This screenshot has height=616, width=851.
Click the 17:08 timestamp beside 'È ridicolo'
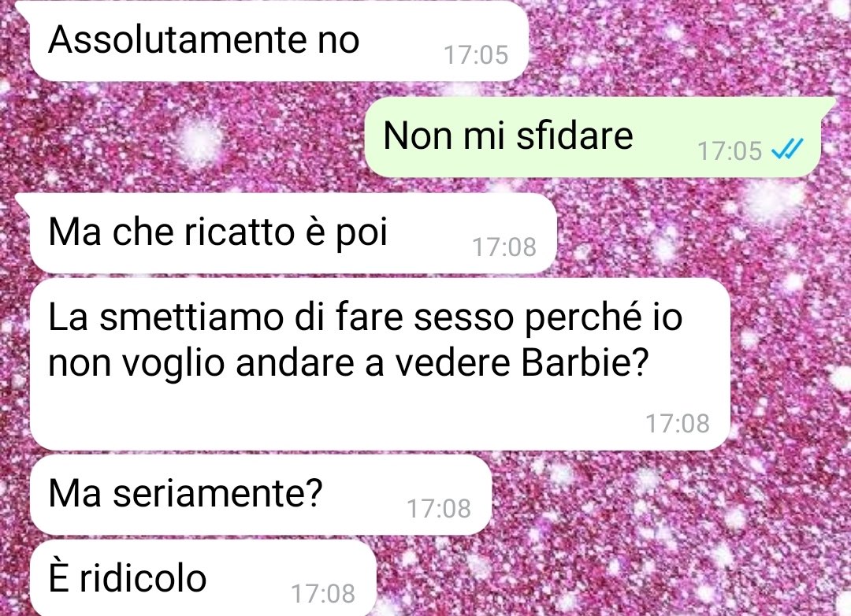[323, 593]
